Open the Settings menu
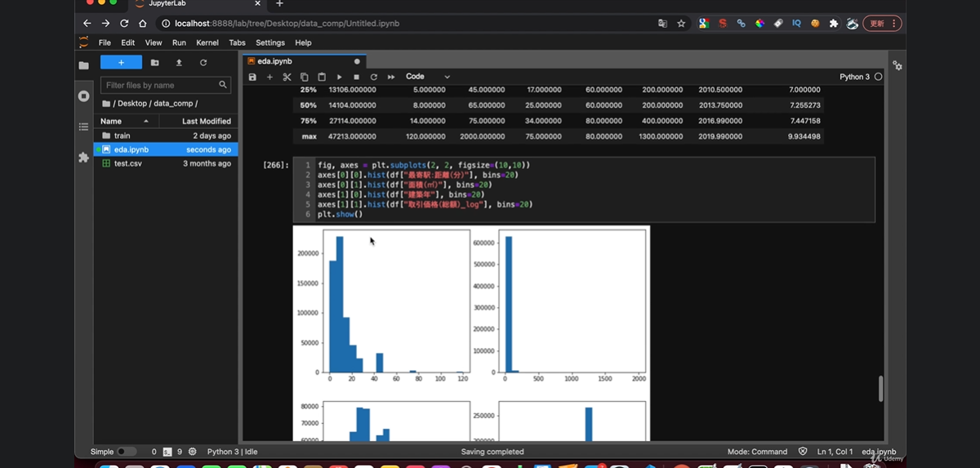 (x=270, y=42)
